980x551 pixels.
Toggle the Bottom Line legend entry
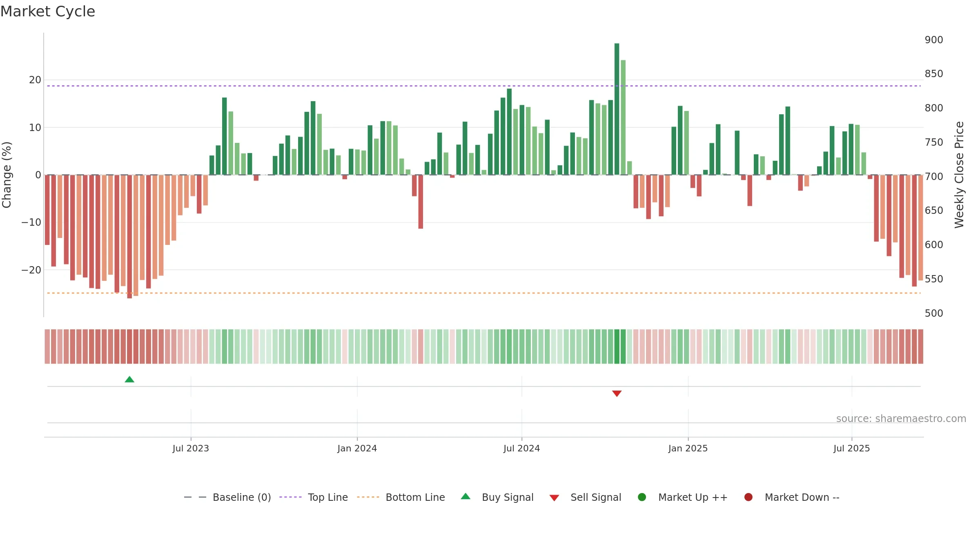pyautogui.click(x=401, y=497)
